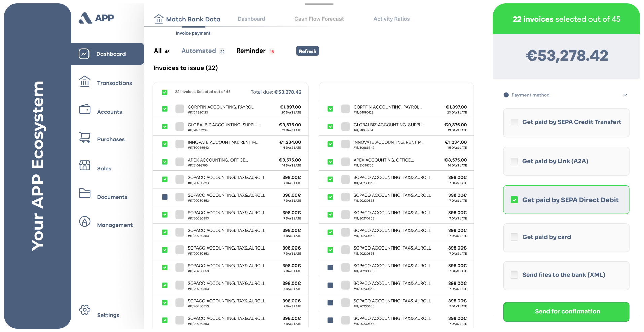Image resolution: width=644 pixels, height=332 pixels.
Task: Expand the Payment method chevron
Action: 625,95
